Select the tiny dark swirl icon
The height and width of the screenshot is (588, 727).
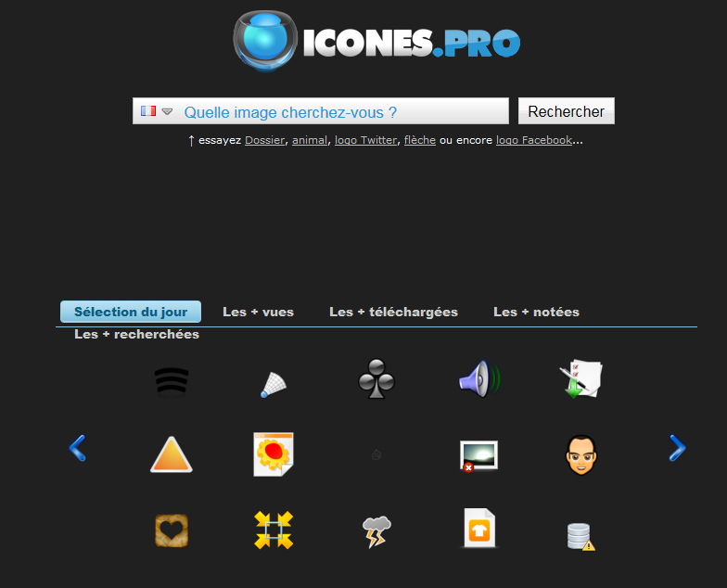(x=376, y=454)
